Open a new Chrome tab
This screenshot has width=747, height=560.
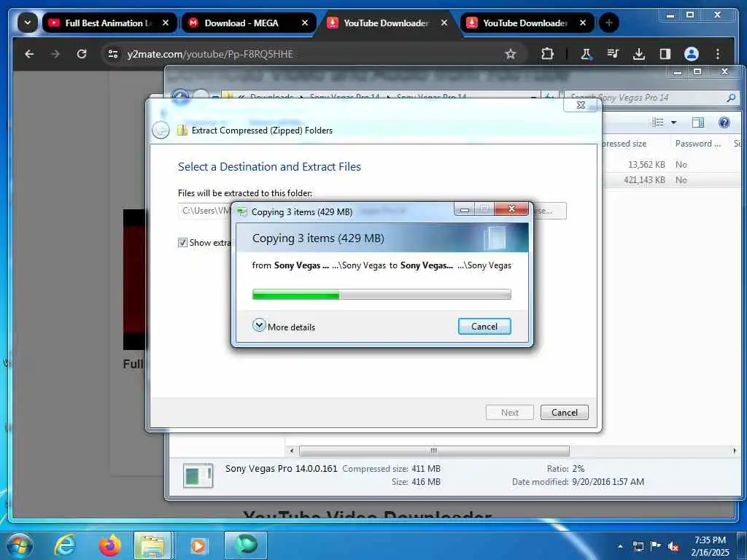tap(609, 23)
